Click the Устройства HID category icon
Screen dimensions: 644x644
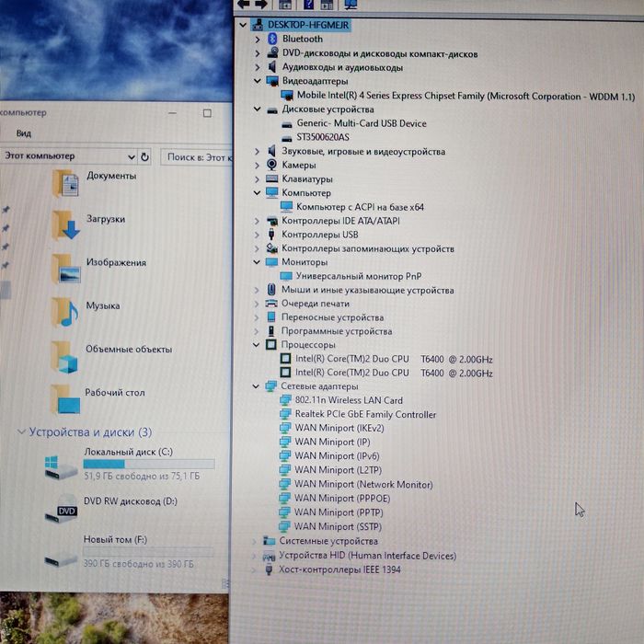click(269, 556)
